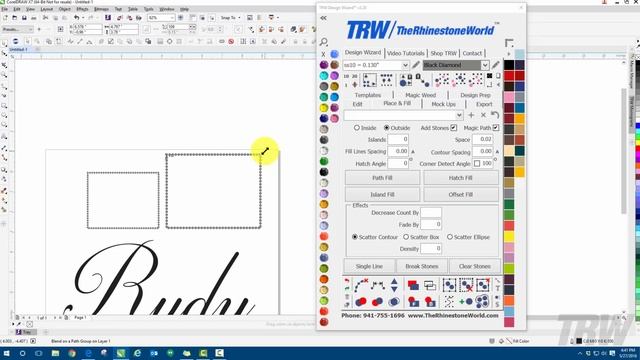Select the Outside radio button
The width and height of the screenshot is (640, 360).
387,128
